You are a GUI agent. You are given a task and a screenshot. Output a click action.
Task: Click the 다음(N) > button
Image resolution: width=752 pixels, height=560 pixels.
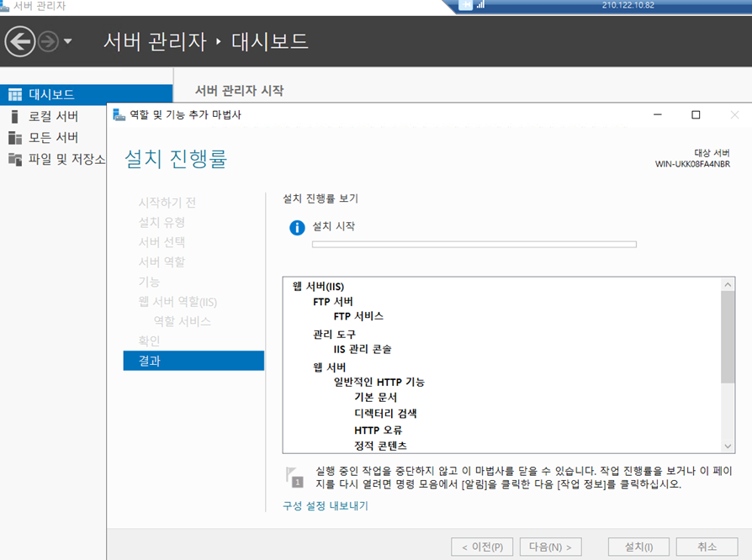pos(550,547)
